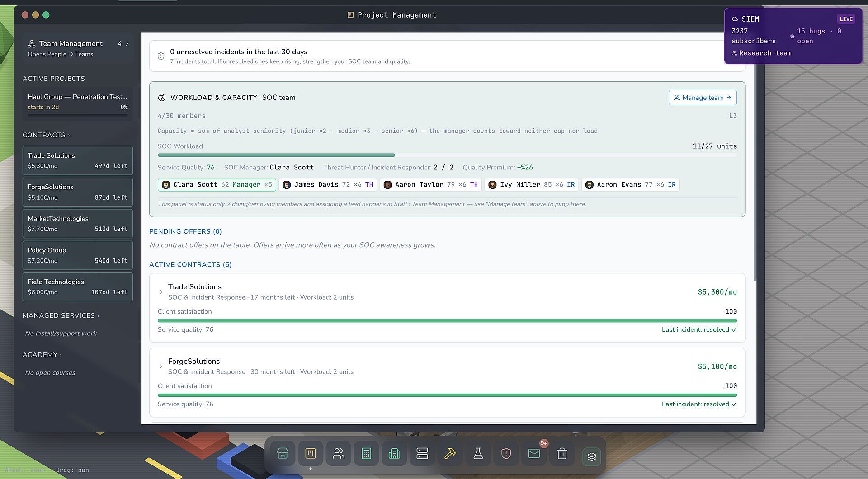Select ForgeSolutions in the sidebar contracts
This screenshot has width=868, height=479.
[x=78, y=192]
